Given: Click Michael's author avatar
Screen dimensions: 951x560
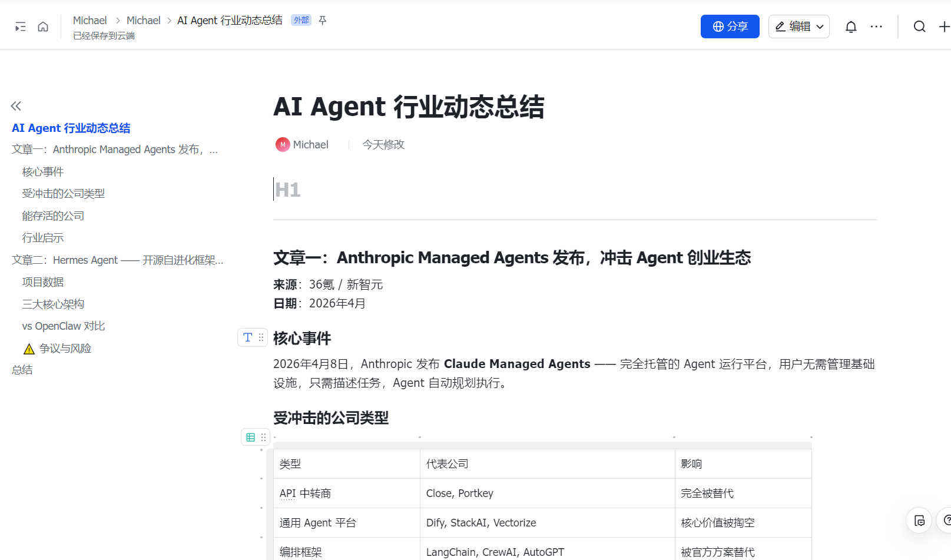Looking at the screenshot, I should pos(283,144).
